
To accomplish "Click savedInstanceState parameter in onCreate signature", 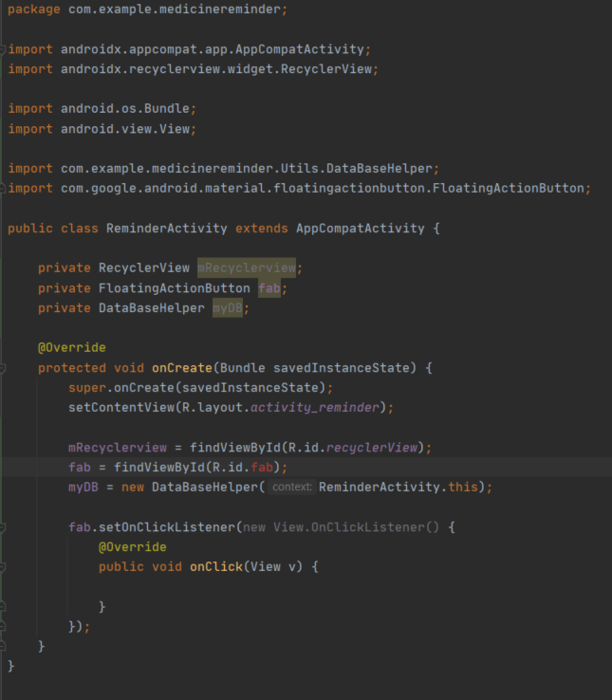I will [342, 368].
